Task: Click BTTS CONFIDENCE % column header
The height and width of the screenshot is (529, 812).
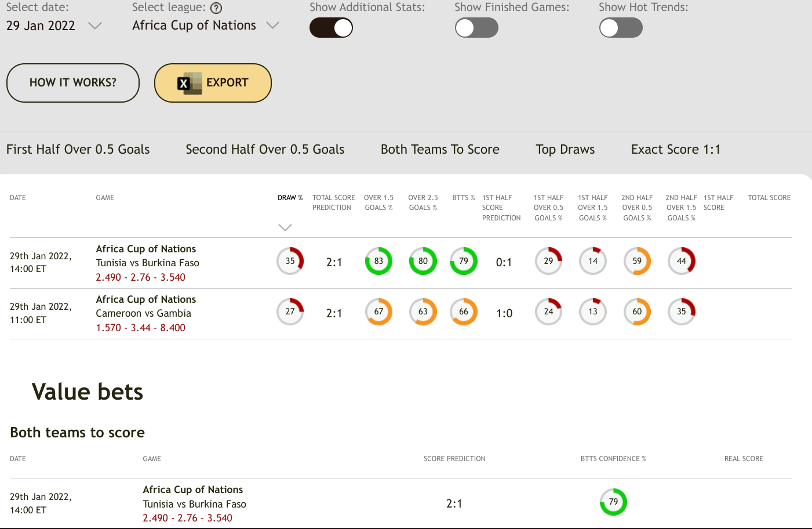Action: point(613,459)
